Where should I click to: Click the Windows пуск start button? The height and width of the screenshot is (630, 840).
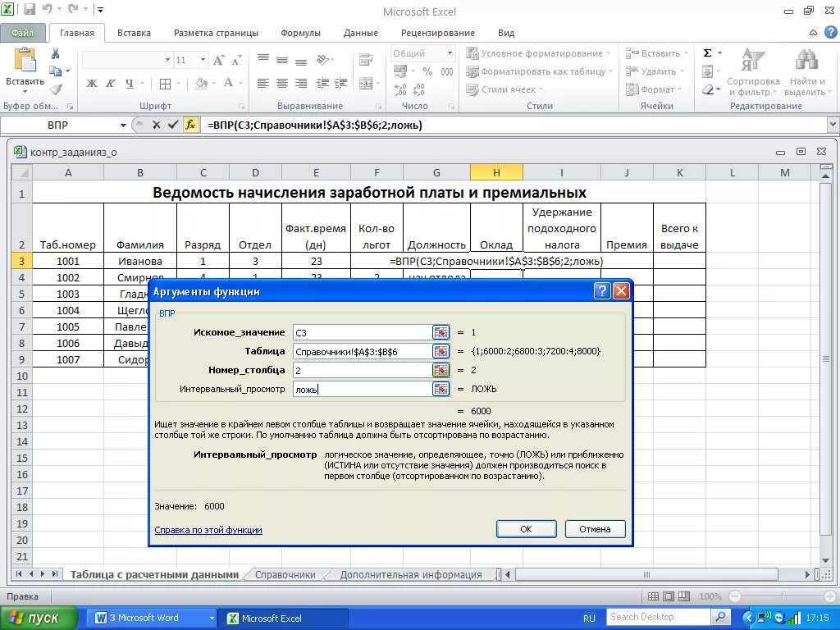pyautogui.click(x=39, y=619)
